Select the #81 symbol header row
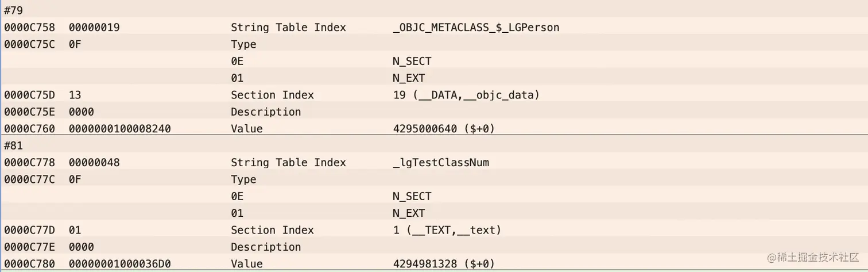 point(13,145)
